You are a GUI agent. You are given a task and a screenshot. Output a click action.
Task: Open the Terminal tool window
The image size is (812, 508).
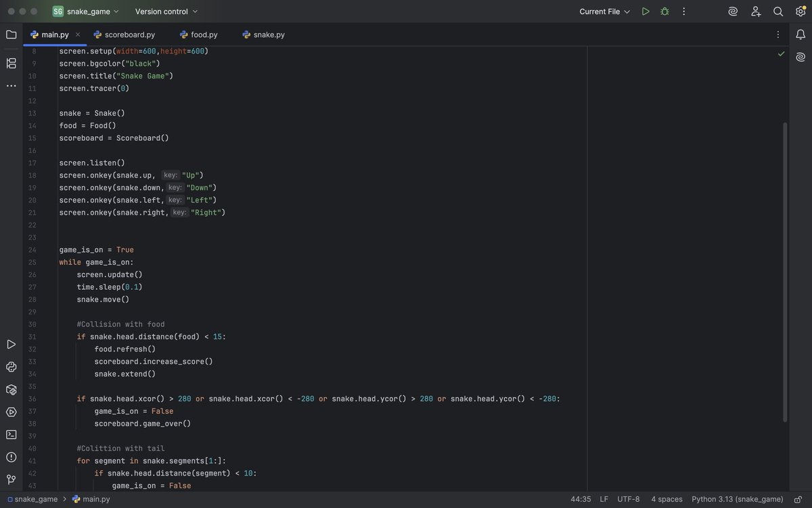11,434
